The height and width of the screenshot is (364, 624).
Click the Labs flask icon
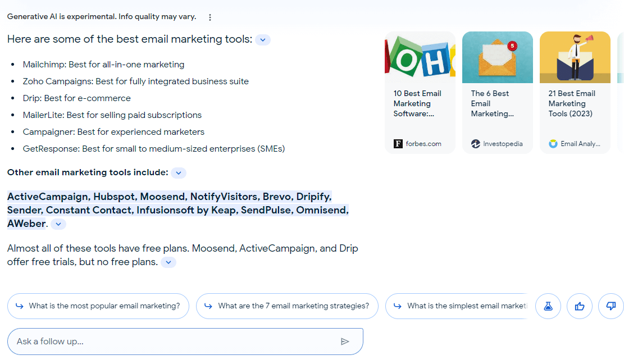coord(548,306)
